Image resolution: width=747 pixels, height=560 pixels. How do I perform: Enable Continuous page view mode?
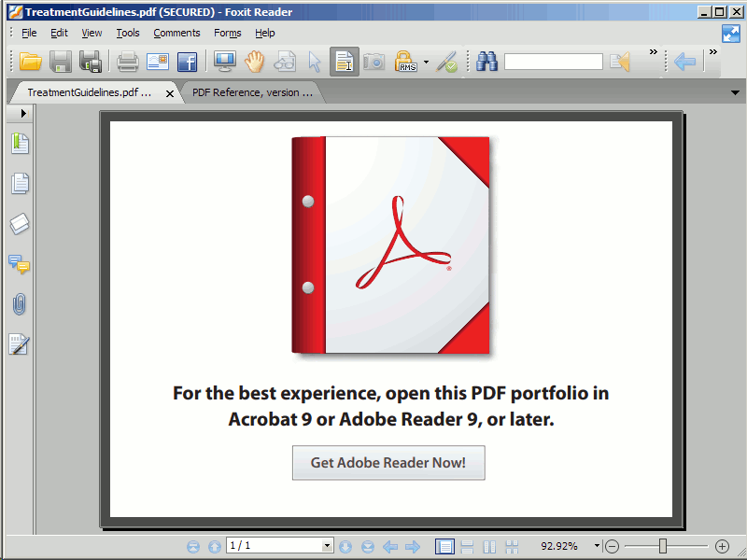tap(468, 546)
